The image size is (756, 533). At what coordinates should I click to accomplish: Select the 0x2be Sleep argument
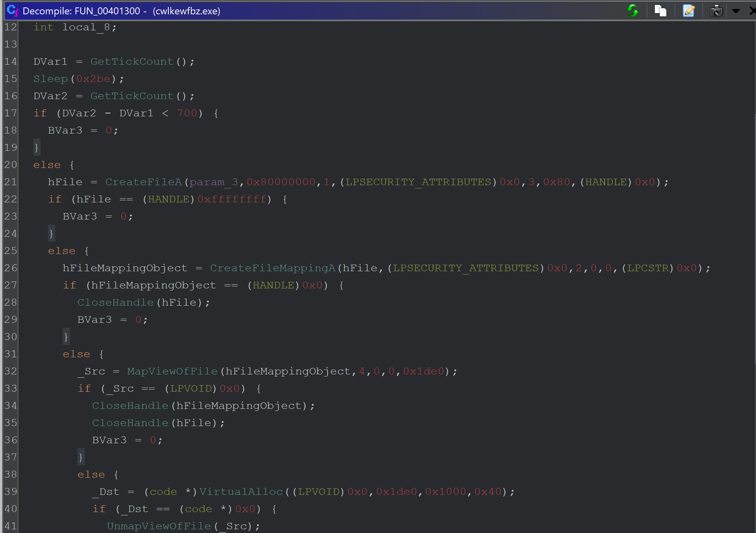coord(93,79)
